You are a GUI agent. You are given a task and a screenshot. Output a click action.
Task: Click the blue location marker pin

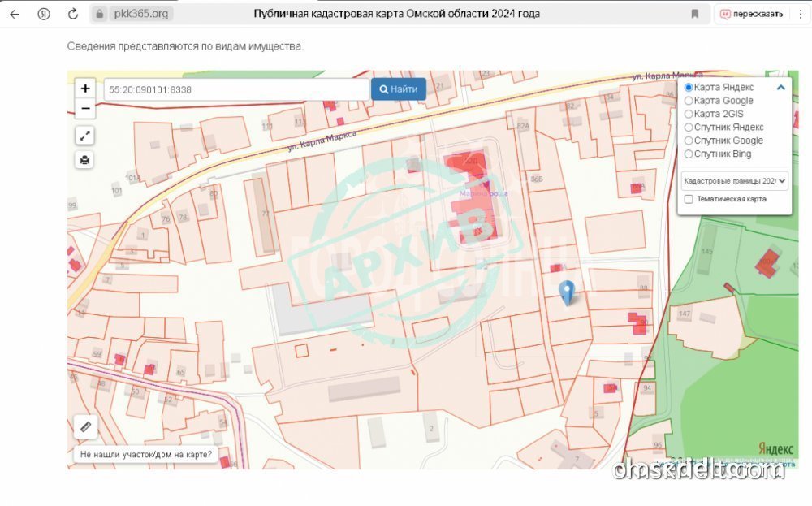[x=568, y=292]
